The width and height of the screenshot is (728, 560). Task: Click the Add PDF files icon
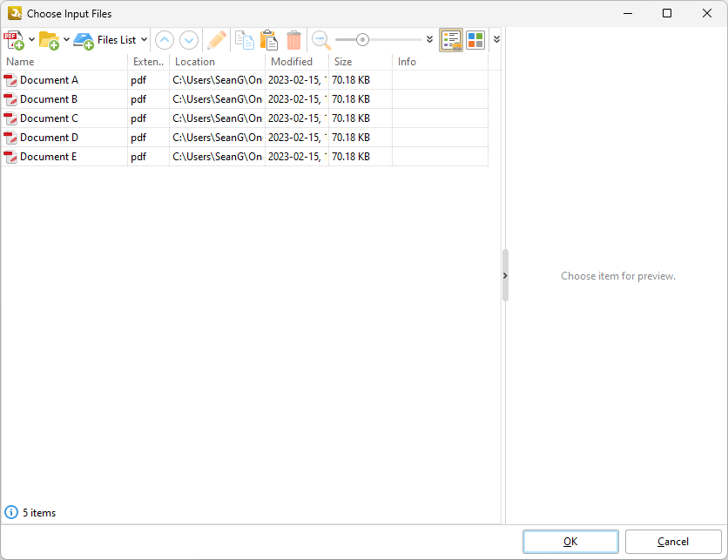[14, 40]
